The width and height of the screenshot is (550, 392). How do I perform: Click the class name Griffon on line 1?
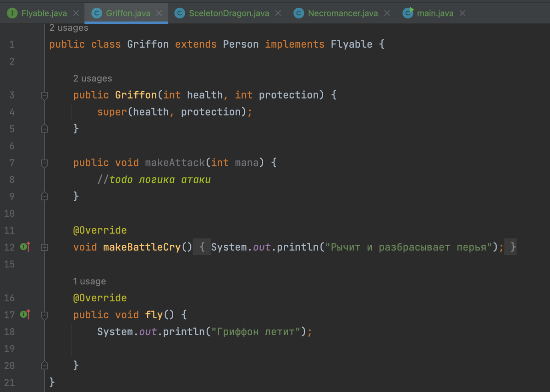[148, 44]
